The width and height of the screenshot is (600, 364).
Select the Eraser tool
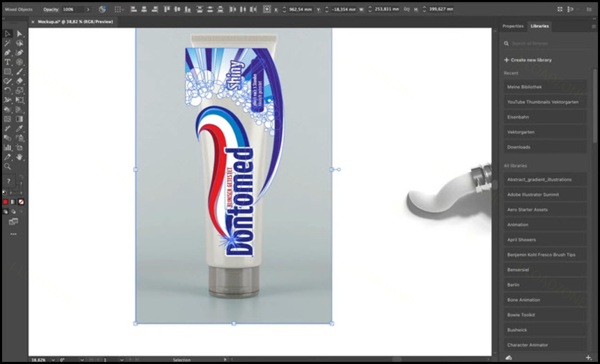[20, 81]
